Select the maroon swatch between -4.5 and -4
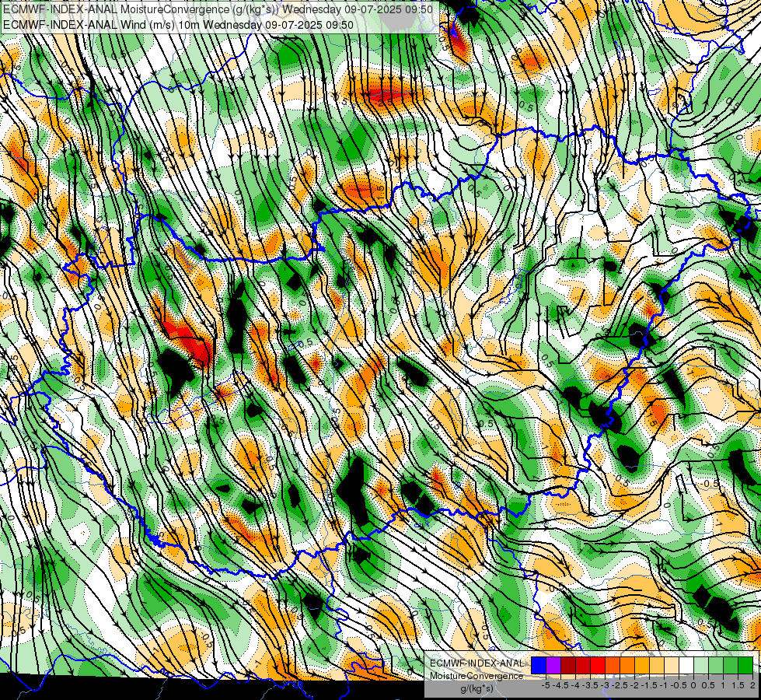The height and width of the screenshot is (700, 761). click(x=568, y=666)
